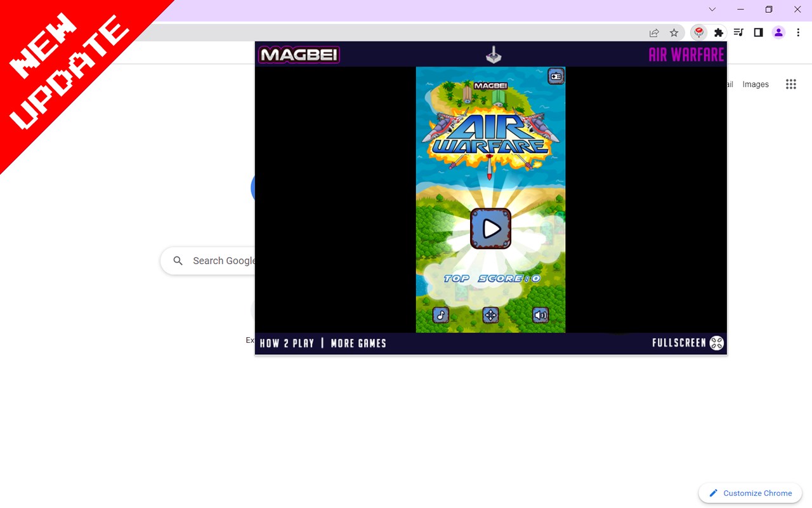The width and height of the screenshot is (812, 508).
Task: Open the media controls icon in toolbar
Action: pyautogui.click(x=738, y=32)
